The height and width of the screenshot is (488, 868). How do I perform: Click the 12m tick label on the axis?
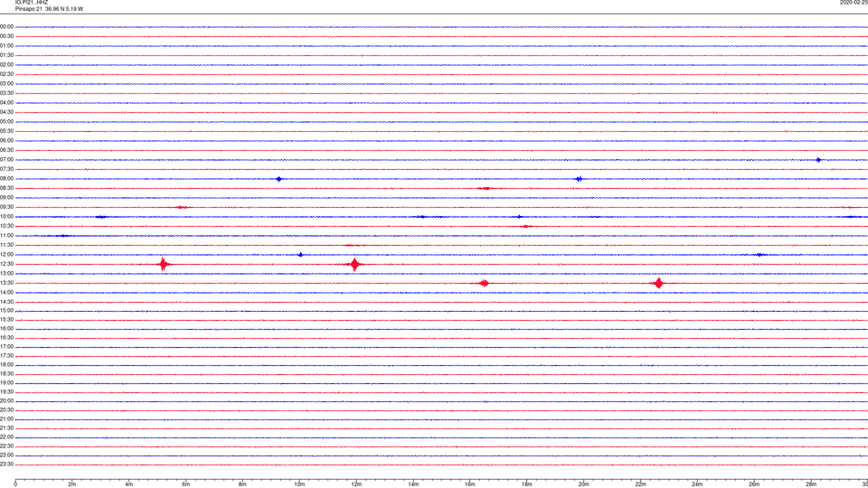(356, 484)
